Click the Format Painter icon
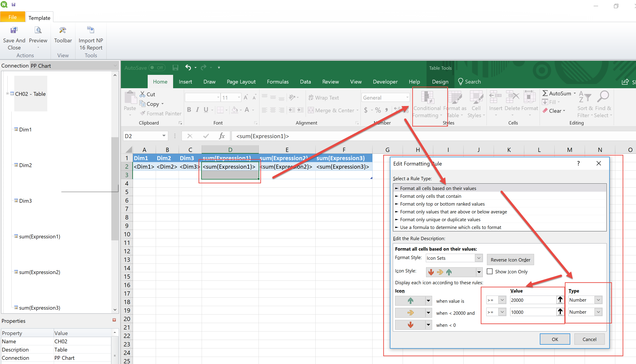 [143, 113]
